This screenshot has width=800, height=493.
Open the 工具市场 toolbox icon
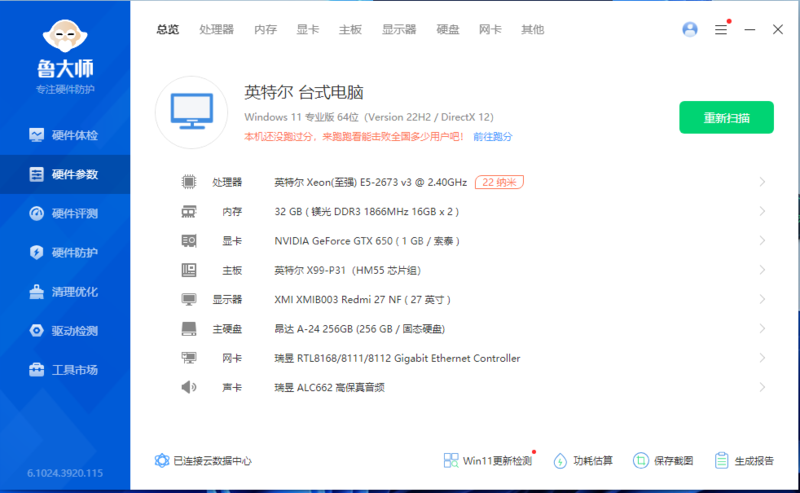point(36,370)
